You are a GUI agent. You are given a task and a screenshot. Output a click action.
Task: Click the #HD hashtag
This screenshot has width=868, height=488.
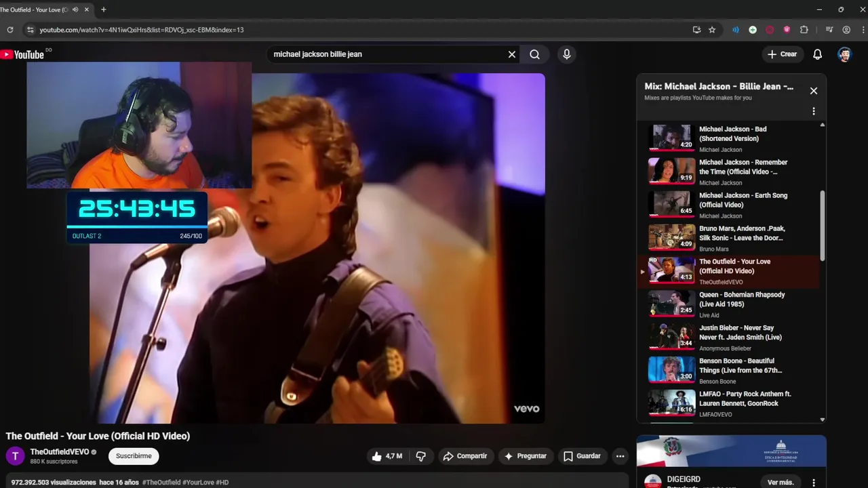(x=222, y=483)
